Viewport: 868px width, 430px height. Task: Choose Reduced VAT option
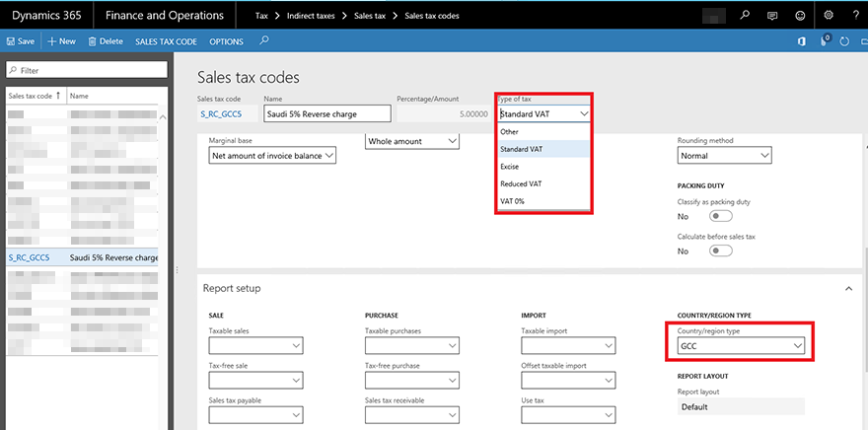[x=543, y=183]
